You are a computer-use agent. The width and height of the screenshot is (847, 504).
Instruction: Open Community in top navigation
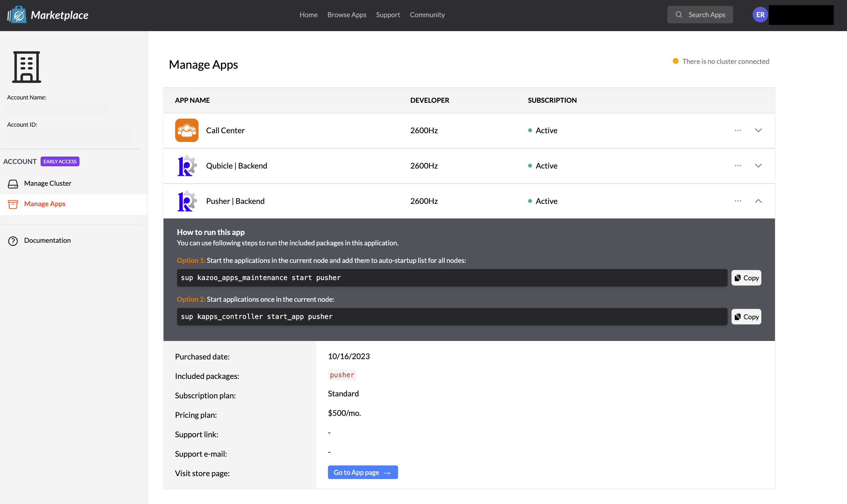[x=427, y=15]
